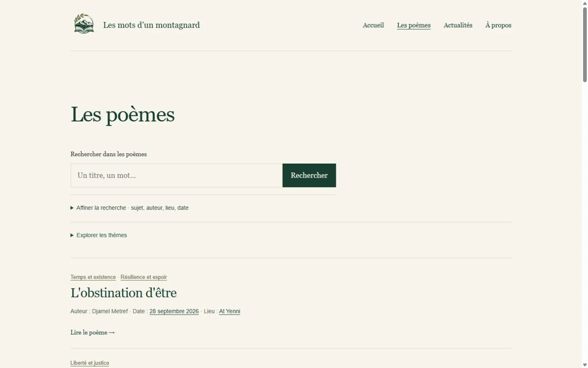Focus the 'Un titre, un mot…' search field
The width and height of the screenshot is (588, 368).
[177, 176]
